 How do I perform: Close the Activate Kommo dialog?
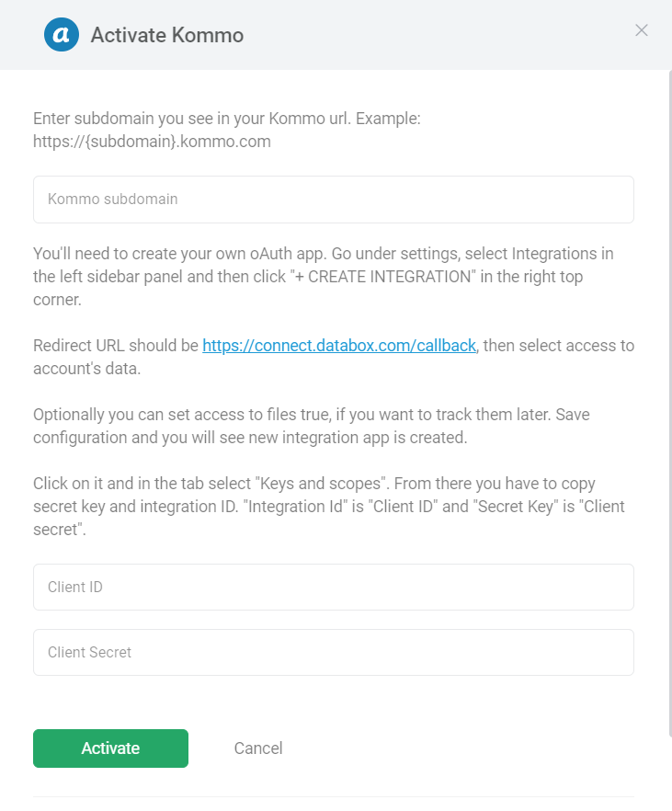click(642, 30)
